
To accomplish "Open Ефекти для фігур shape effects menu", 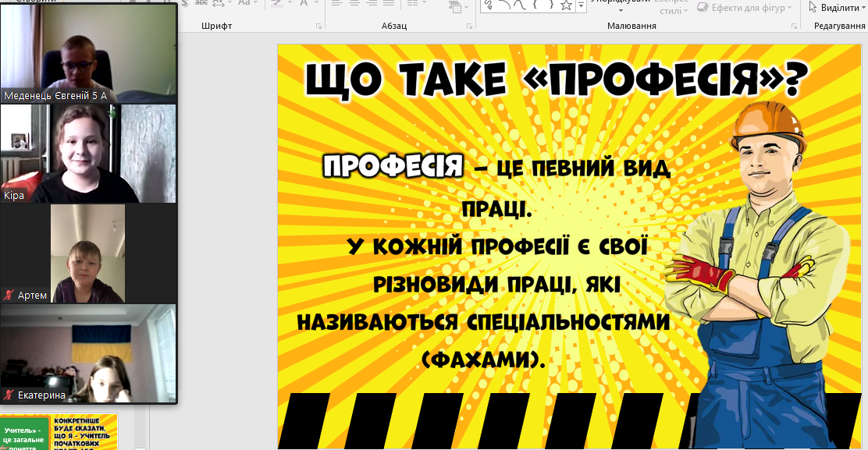I will [x=745, y=8].
